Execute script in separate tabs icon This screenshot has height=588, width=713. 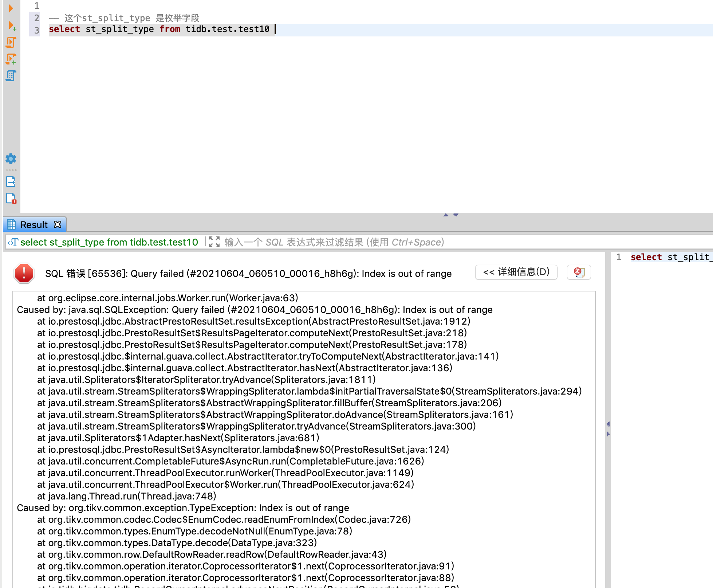click(x=11, y=59)
